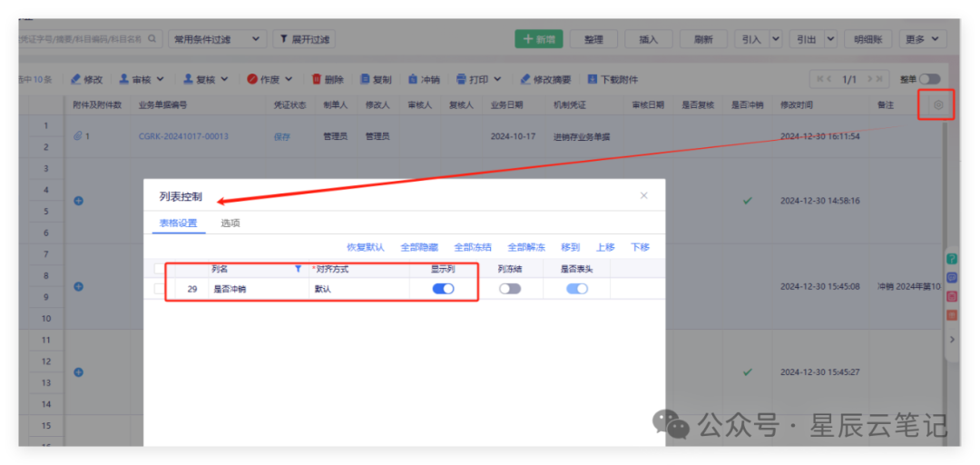
Task: Click the 修改 edit toolbar item
Action: tap(86, 80)
